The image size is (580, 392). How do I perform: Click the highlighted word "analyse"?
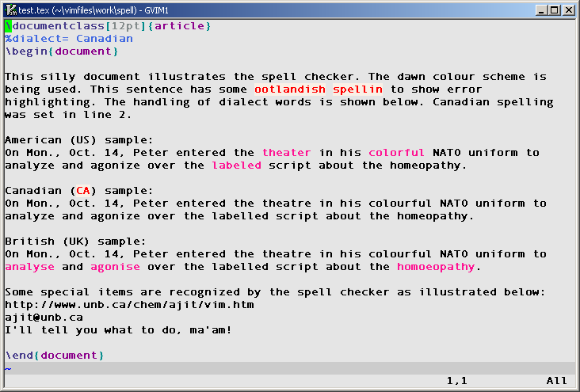[29, 267]
